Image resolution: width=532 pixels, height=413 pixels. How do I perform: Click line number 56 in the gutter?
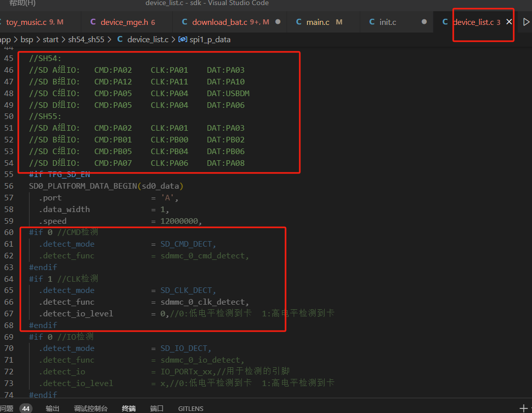pos(9,186)
